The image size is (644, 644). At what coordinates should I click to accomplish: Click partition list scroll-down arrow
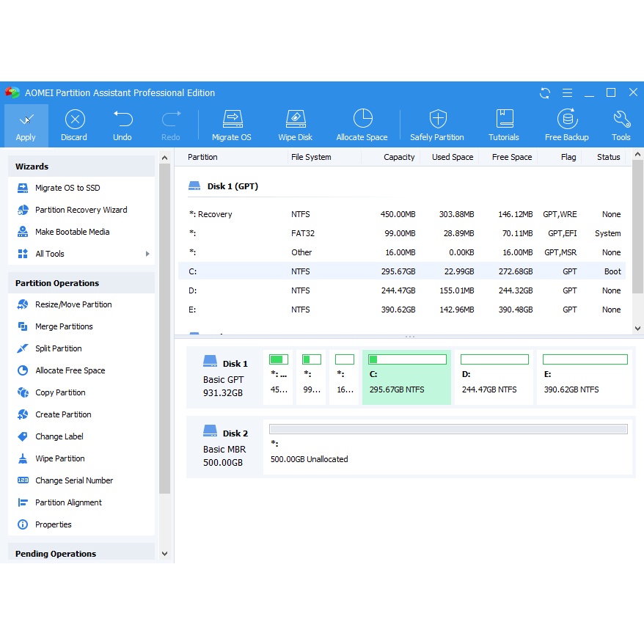637,328
